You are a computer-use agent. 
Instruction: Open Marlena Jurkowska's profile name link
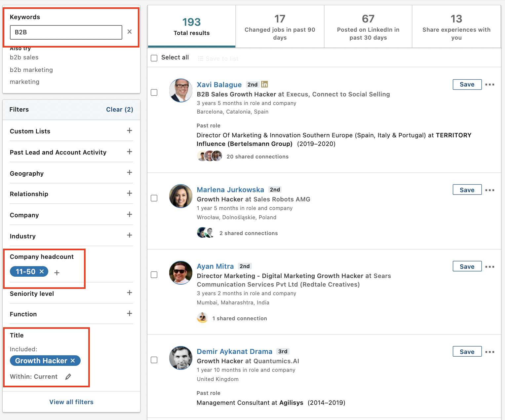pos(230,190)
